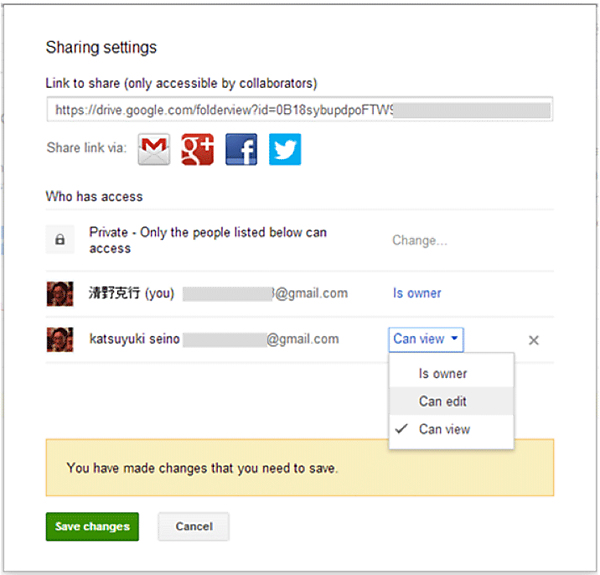Click the owner's profile avatar marked (you)
Viewport: 600px width, 575px height.
(60, 293)
